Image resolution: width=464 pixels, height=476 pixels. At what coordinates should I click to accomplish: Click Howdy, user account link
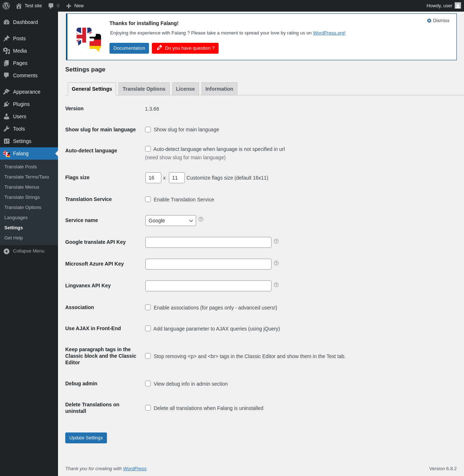[x=443, y=6]
